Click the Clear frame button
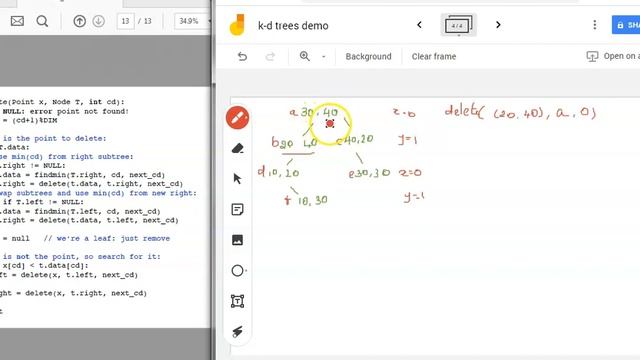The image size is (640, 360). point(433,56)
